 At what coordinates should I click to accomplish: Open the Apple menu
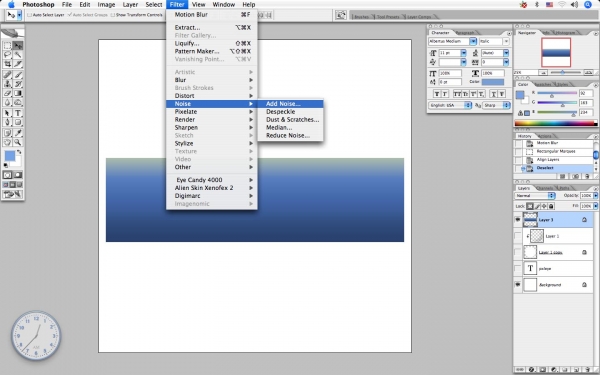(11, 5)
